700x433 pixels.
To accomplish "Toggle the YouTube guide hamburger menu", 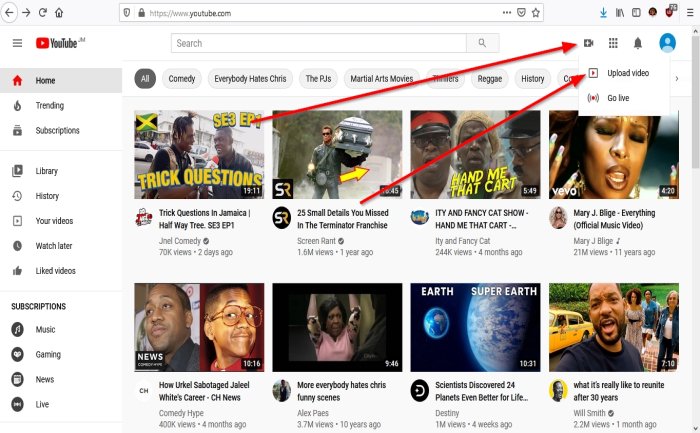I will 17,43.
